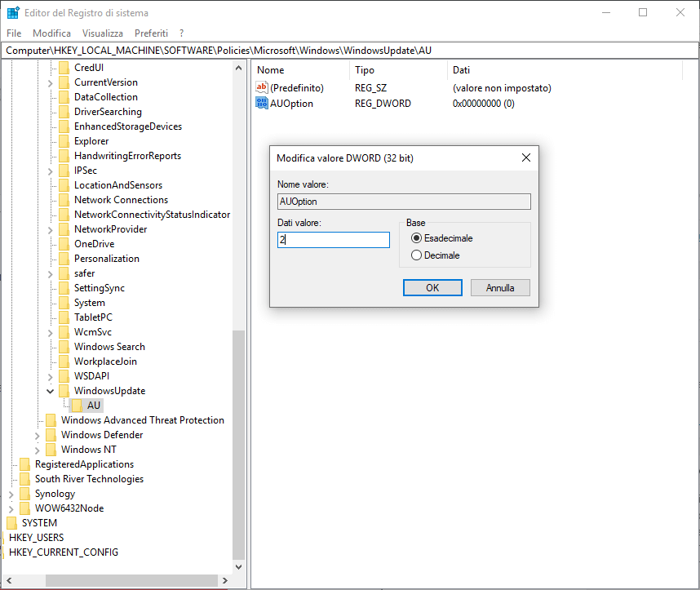Click the WcmSvc folder icon
The height and width of the screenshot is (590, 700).
click(x=64, y=332)
